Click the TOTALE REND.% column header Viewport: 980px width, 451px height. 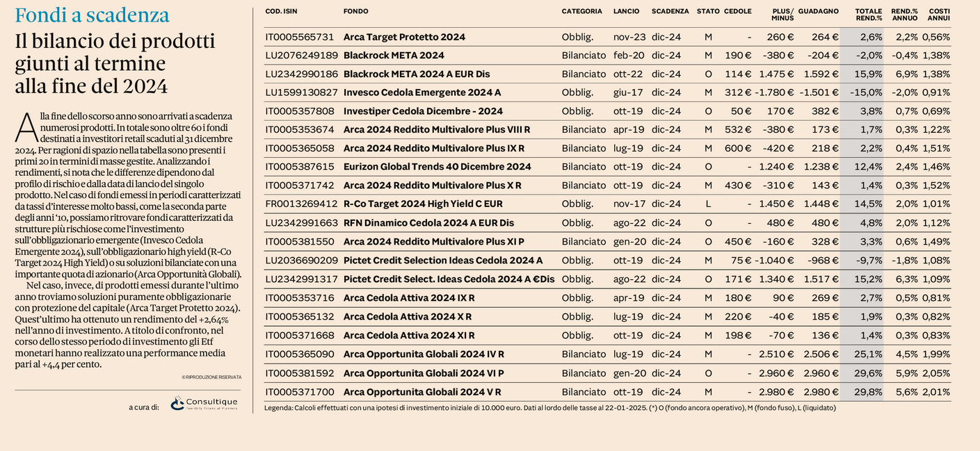pyautogui.click(x=869, y=15)
